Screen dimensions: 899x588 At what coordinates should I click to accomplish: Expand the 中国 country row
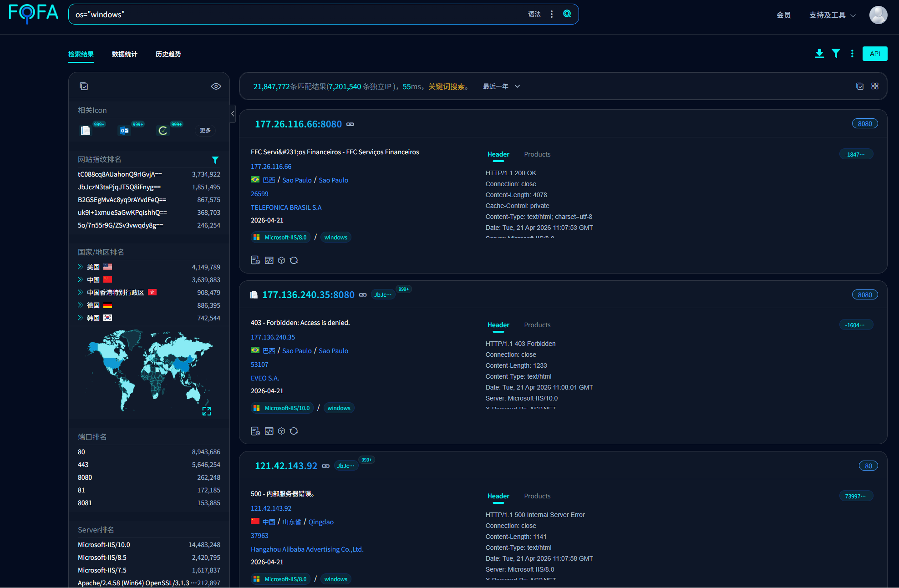80,280
